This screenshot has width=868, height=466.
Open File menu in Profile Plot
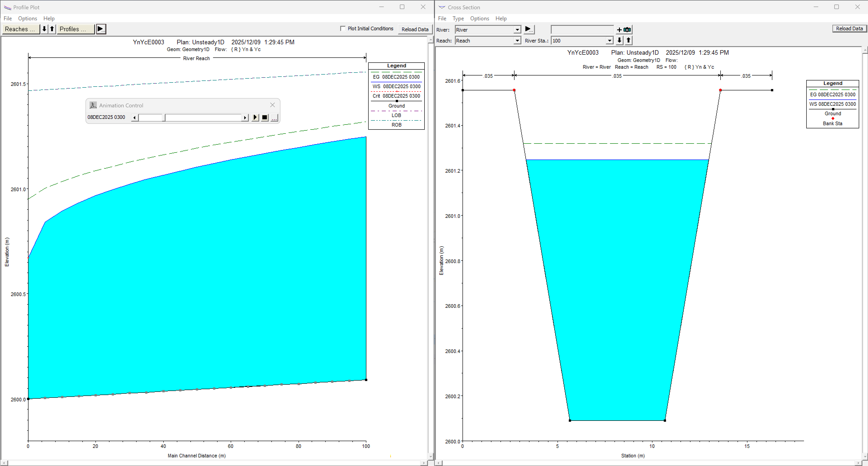coord(7,18)
